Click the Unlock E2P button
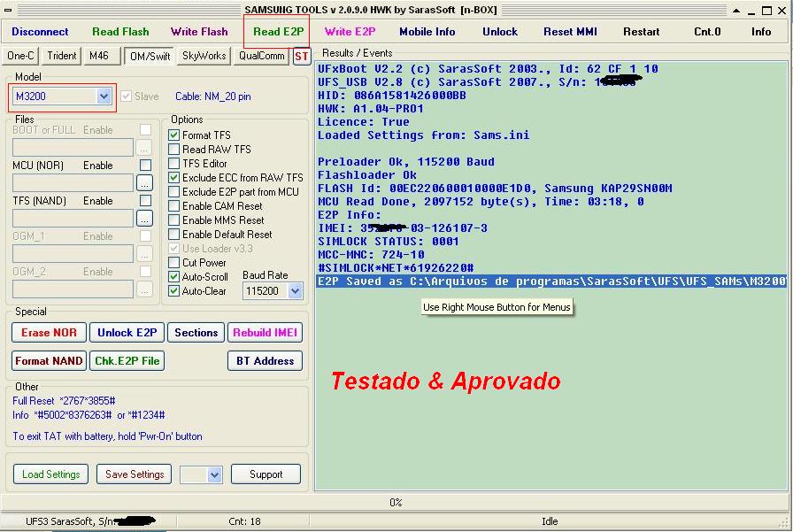The height and width of the screenshot is (532, 793). [127, 332]
